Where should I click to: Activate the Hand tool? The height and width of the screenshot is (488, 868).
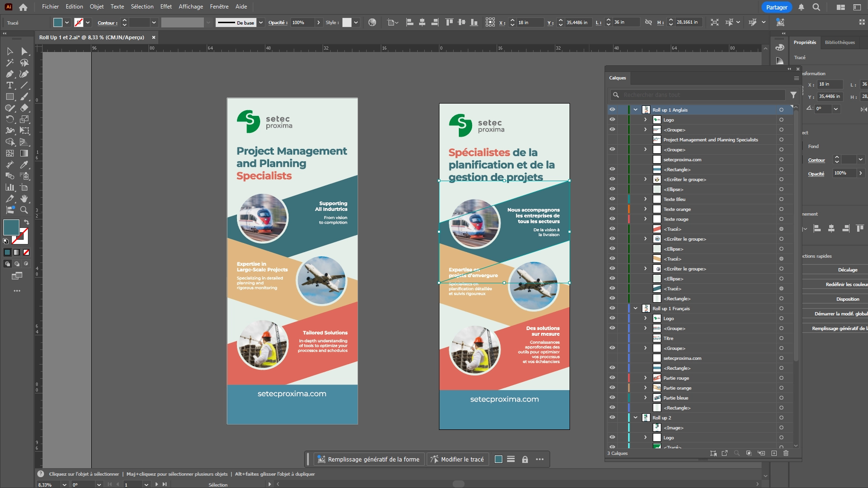point(24,199)
